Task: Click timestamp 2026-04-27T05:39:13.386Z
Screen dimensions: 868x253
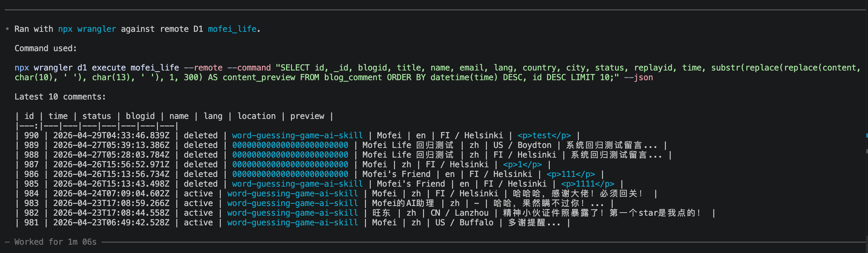Action: 111,145
